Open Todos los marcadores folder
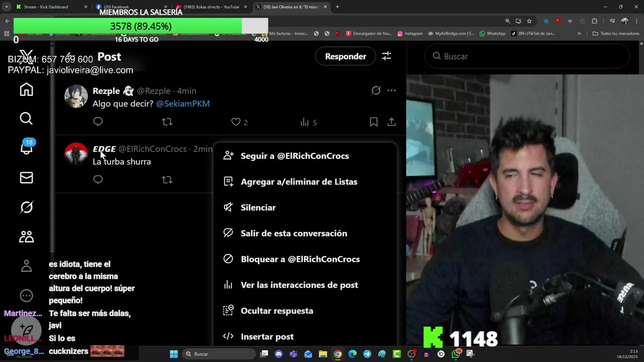The height and width of the screenshot is (362, 644). (x=616, y=34)
